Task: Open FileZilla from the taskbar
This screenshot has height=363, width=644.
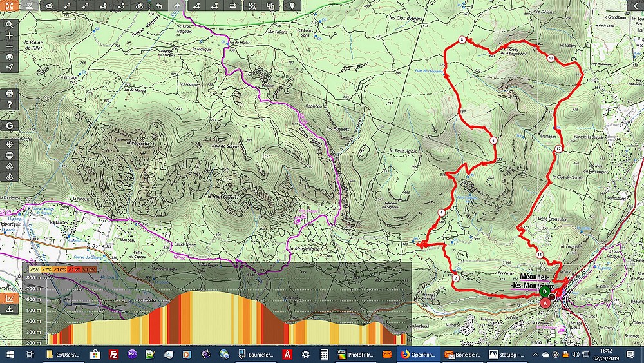Action: coord(114,355)
